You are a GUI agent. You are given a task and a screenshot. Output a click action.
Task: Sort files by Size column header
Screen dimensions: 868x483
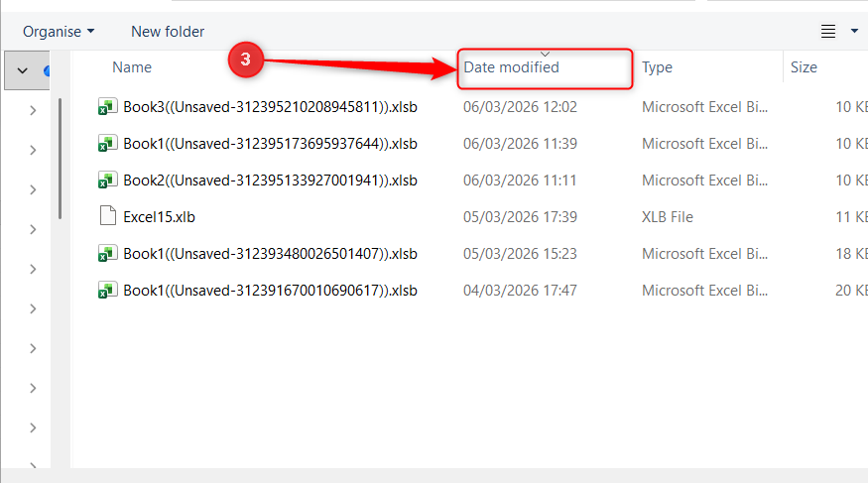click(804, 67)
